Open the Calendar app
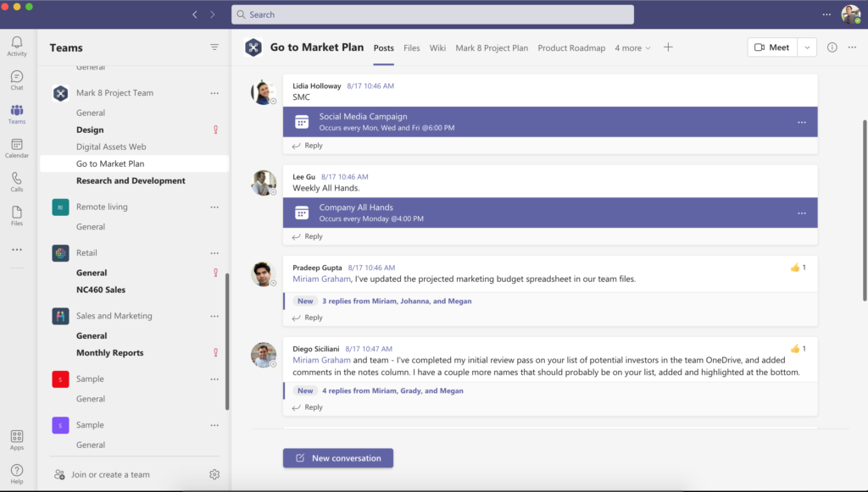Screen dimensions: 868x492 pos(17,148)
